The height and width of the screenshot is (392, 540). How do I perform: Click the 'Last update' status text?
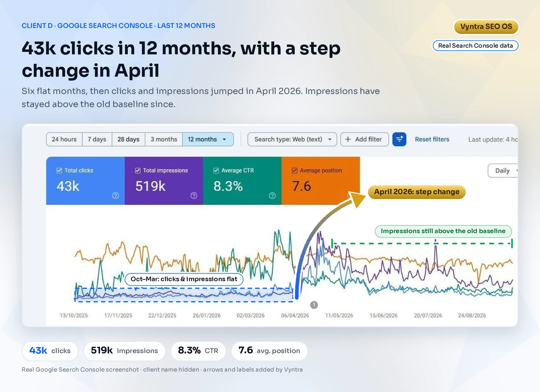pyautogui.click(x=493, y=139)
